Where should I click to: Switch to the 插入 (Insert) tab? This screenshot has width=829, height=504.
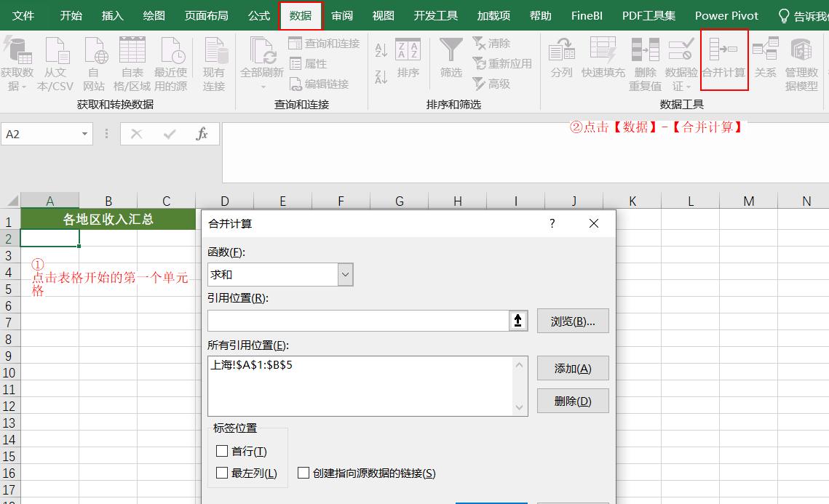click(x=112, y=16)
